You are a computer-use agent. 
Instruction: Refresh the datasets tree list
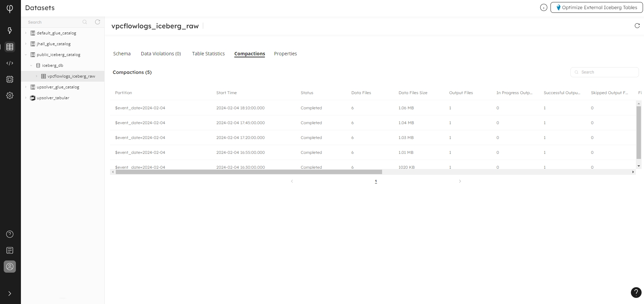pos(98,22)
